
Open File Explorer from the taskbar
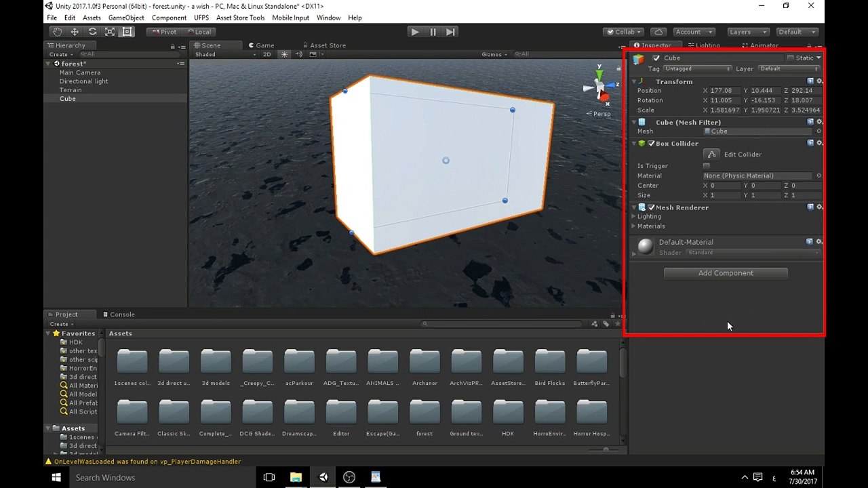296,477
